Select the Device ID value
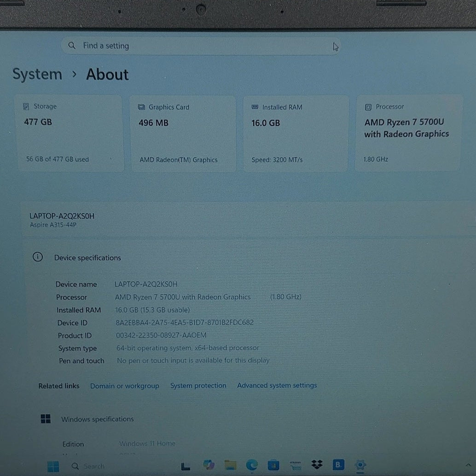This screenshot has width=476, height=476. [x=185, y=322]
